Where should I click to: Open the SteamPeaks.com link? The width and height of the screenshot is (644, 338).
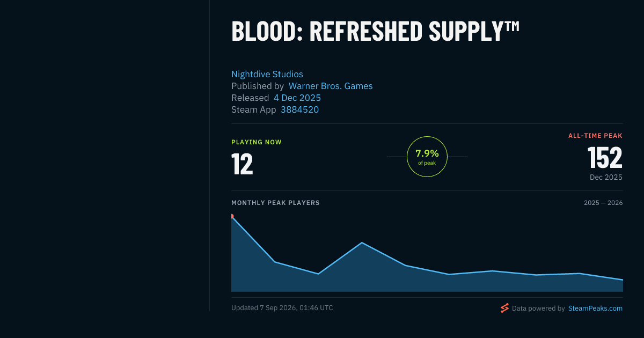pyautogui.click(x=595, y=308)
